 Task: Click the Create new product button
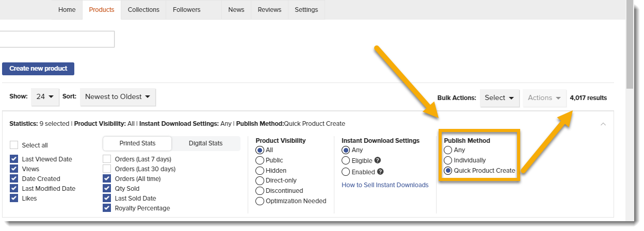coord(38,69)
